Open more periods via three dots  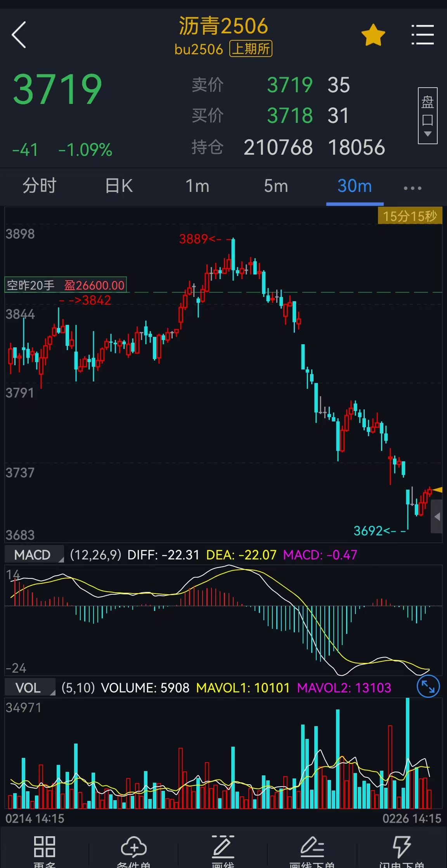click(412, 188)
